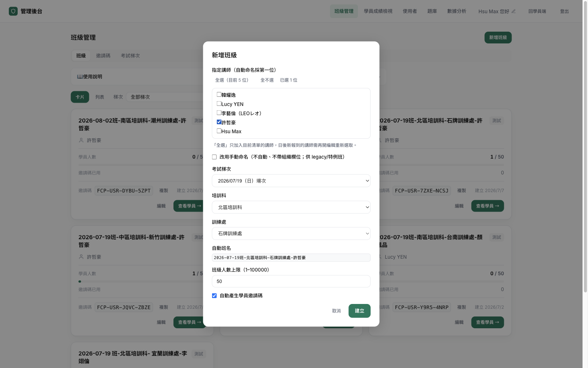Expand the 訓練處 dropdown showing 石牌訓練處
Image resolution: width=588 pixels, height=368 pixels.
pyautogui.click(x=291, y=234)
